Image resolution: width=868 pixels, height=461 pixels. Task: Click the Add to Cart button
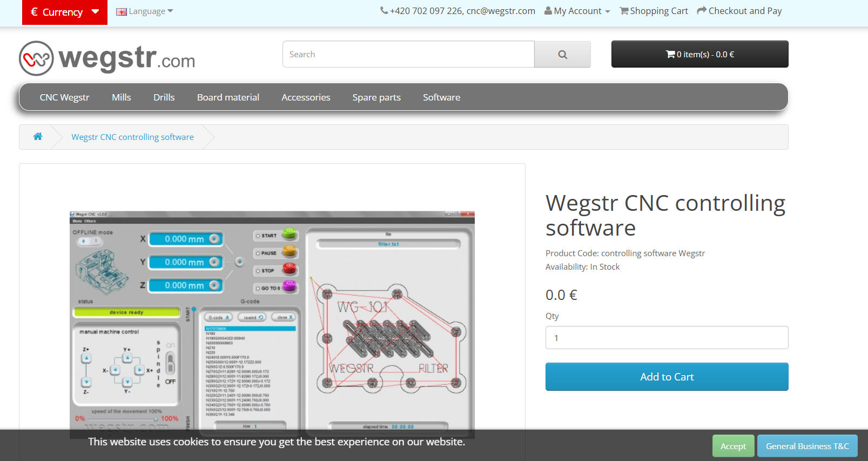coord(667,377)
